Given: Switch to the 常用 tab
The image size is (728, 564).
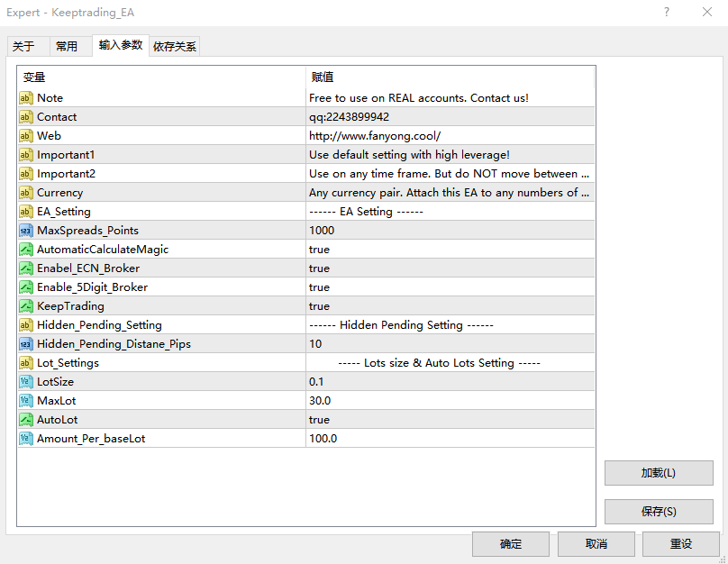Looking at the screenshot, I should click(x=69, y=45).
